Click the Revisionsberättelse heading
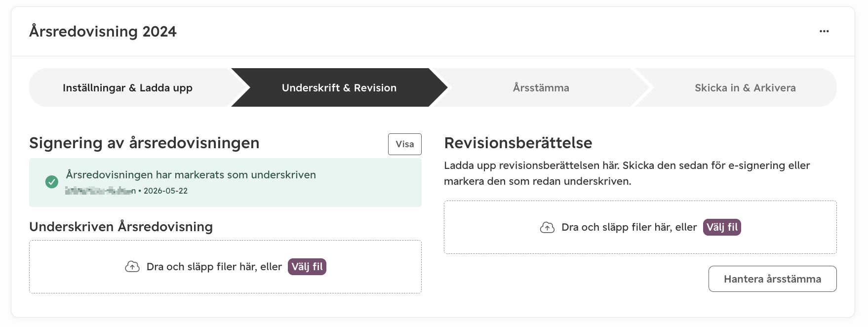This screenshot has height=327, width=868. click(x=518, y=143)
